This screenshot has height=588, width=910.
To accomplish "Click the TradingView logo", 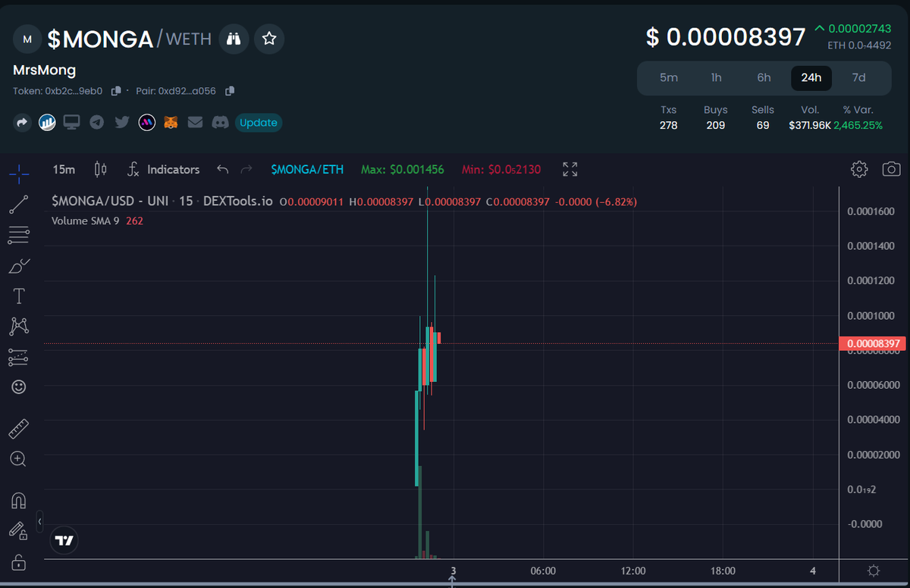I will [64, 540].
